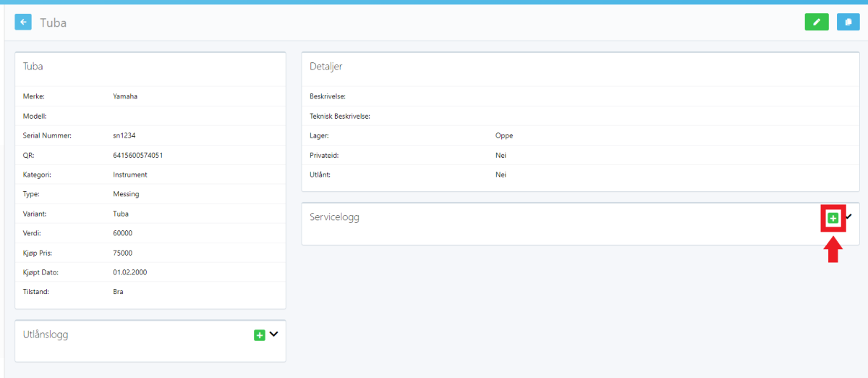Click the Utlånt value Nei

(x=501, y=175)
